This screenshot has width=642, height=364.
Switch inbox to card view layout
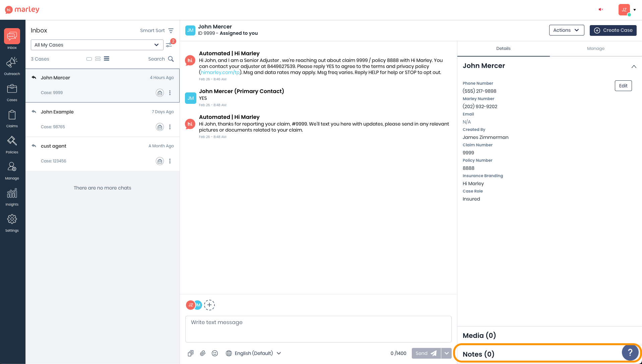89,59
